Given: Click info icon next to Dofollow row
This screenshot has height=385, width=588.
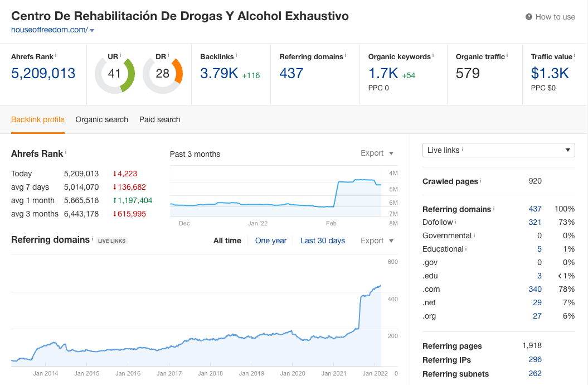Looking at the screenshot, I should pyautogui.click(x=455, y=222).
